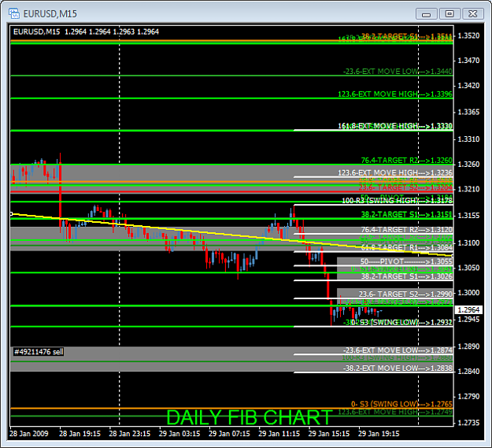The image size is (492, 448).
Task: Click the 1.2840 price scale value
Action: [x=469, y=372]
